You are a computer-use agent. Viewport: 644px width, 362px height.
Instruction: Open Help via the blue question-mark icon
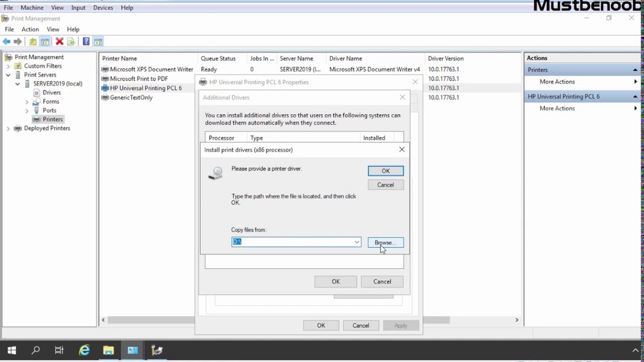pos(86,42)
